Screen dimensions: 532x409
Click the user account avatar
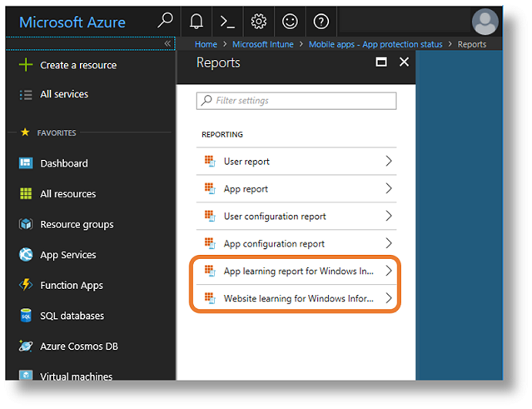click(x=484, y=22)
